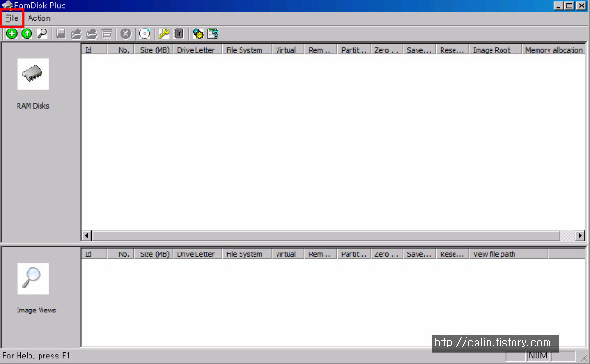Sort RAM disks by Virtual column

point(288,50)
